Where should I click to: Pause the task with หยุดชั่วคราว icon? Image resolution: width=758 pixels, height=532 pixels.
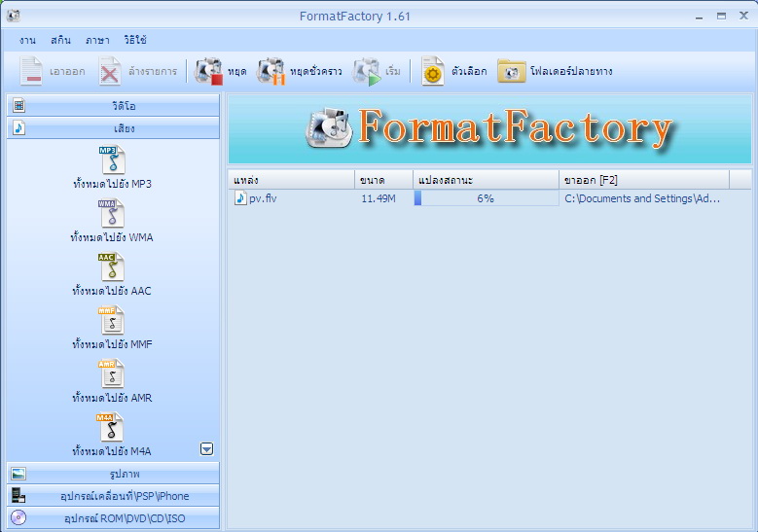coord(271,72)
